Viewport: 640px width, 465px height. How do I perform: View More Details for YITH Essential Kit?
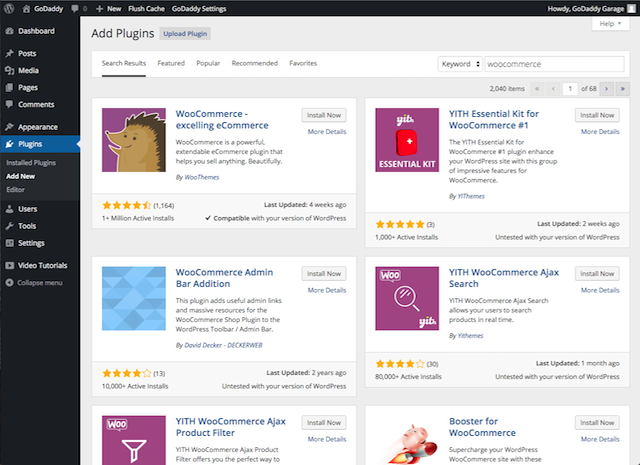point(600,131)
